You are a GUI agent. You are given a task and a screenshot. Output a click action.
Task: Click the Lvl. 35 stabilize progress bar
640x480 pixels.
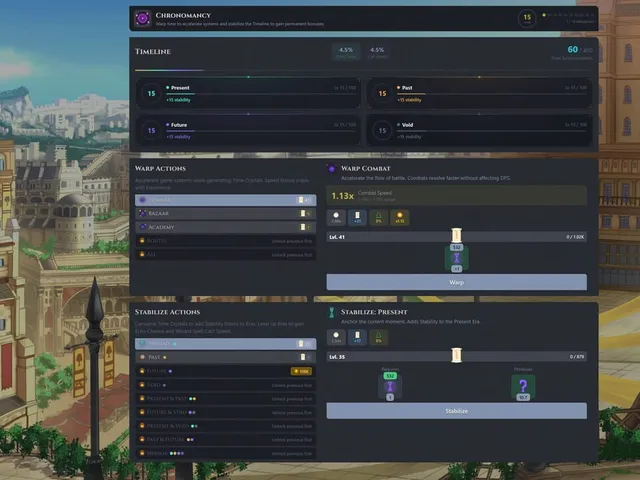coord(456,357)
